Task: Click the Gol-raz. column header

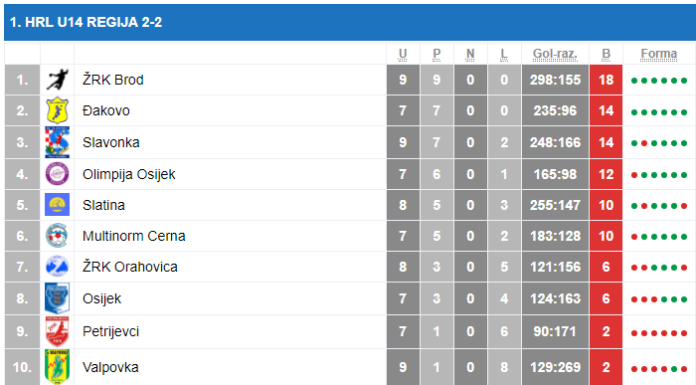Action: (x=555, y=54)
